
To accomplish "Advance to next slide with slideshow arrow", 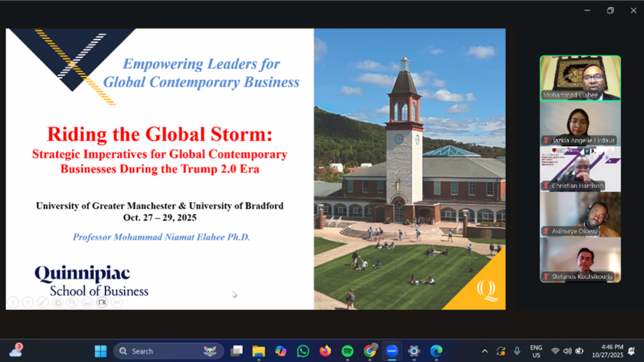I will (28, 302).
